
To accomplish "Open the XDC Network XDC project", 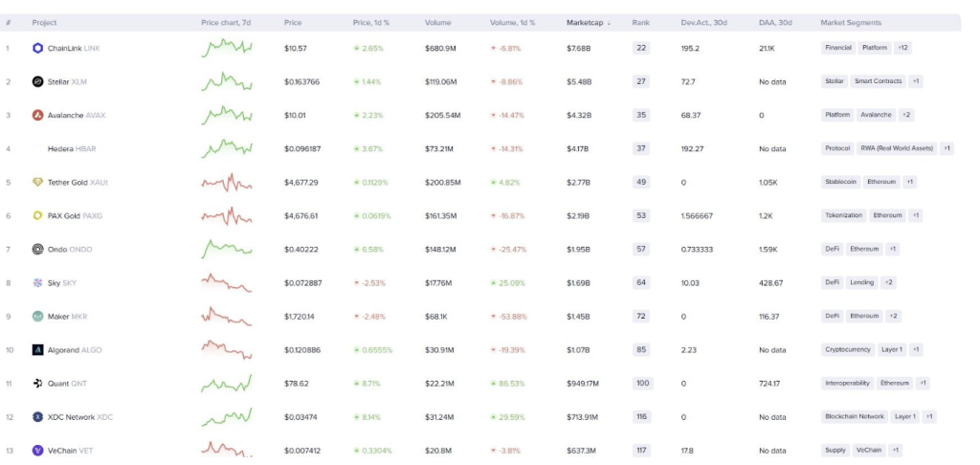I will point(80,417).
